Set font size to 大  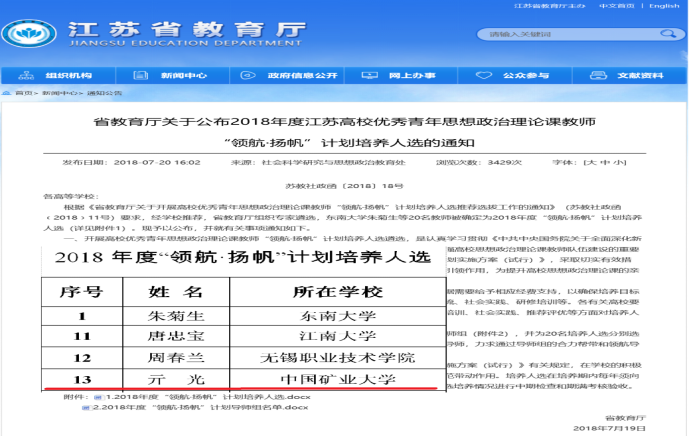pos(592,163)
